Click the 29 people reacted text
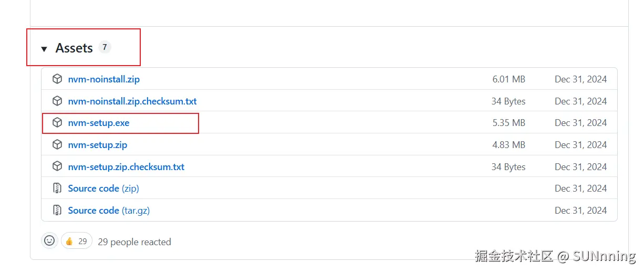Viewport: 644px width, 273px height. (134, 242)
